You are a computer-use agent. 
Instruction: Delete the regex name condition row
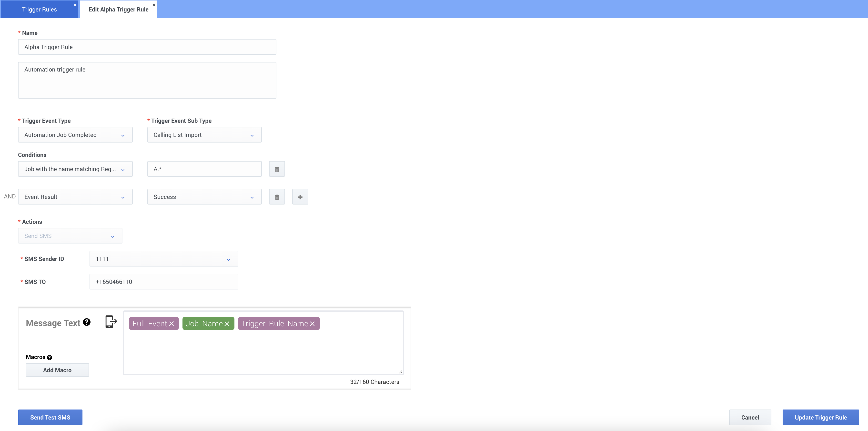(277, 169)
